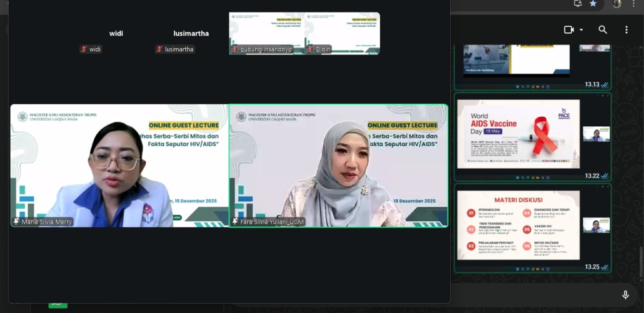Select Maria Silvia Merry's video tile
644x313 pixels.
click(x=119, y=166)
